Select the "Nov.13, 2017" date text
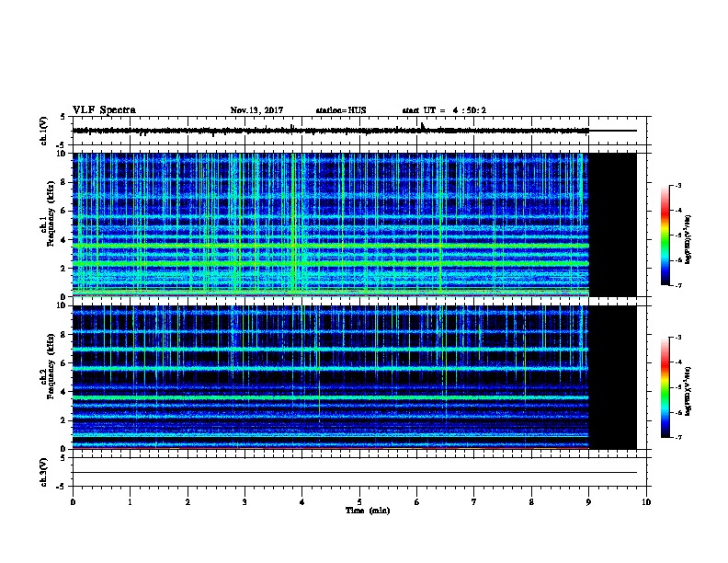This screenshot has width=728, height=563. click(256, 110)
